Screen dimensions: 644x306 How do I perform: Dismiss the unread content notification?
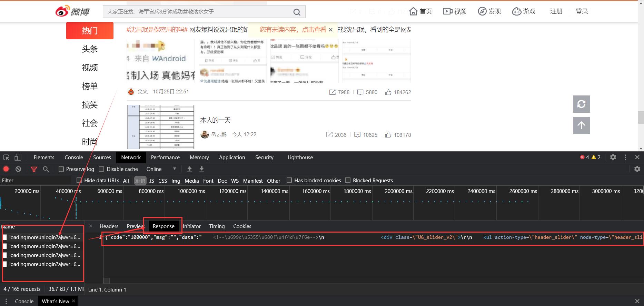point(330,30)
